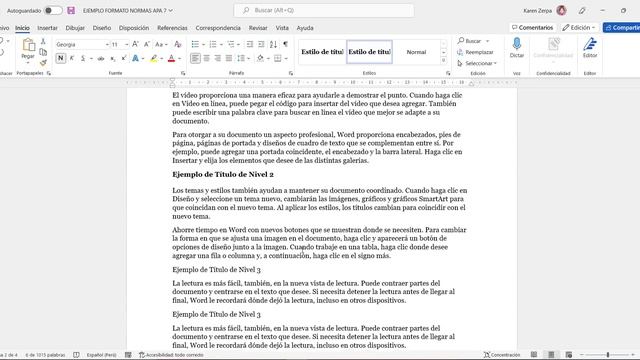Image resolution: width=640 pixels, height=360 pixels.
Task: Click the Buscar (Alt+Q) search box
Action: (324, 10)
